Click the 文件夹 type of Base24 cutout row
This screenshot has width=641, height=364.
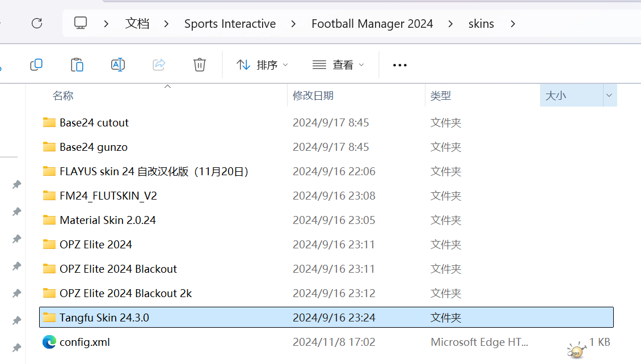pos(446,122)
